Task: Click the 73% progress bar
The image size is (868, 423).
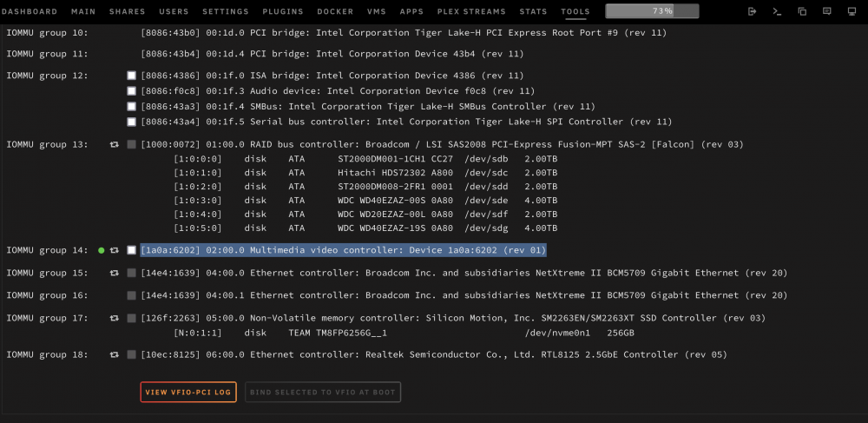Action: [x=652, y=11]
